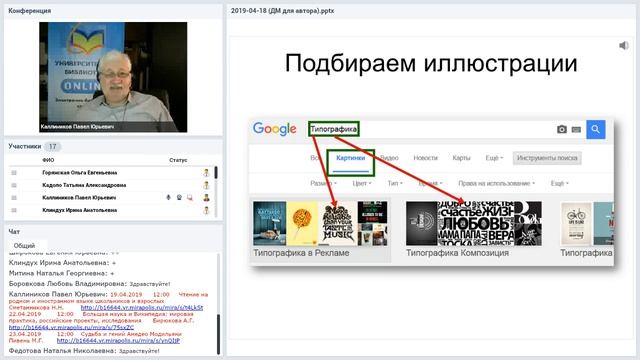The image size is (640, 360).
Task: Click the name Кадоло Татьяна Александровна
Action: [x=84, y=185]
